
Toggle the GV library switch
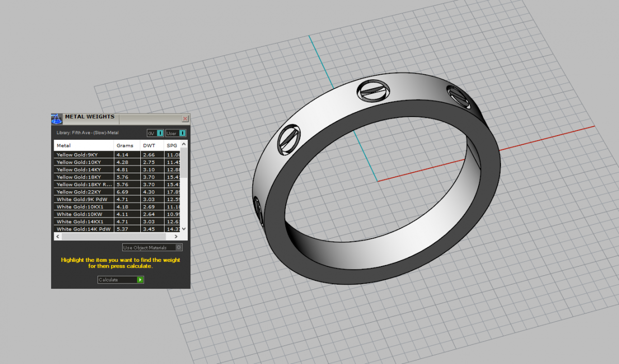tap(160, 133)
